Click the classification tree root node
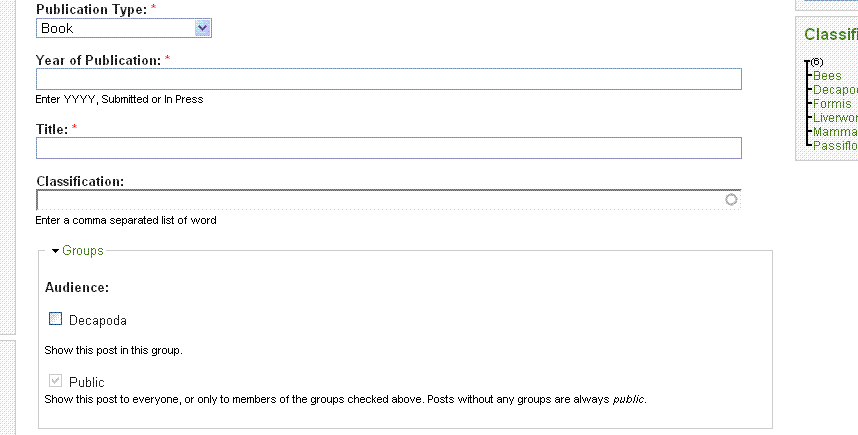 click(816, 62)
